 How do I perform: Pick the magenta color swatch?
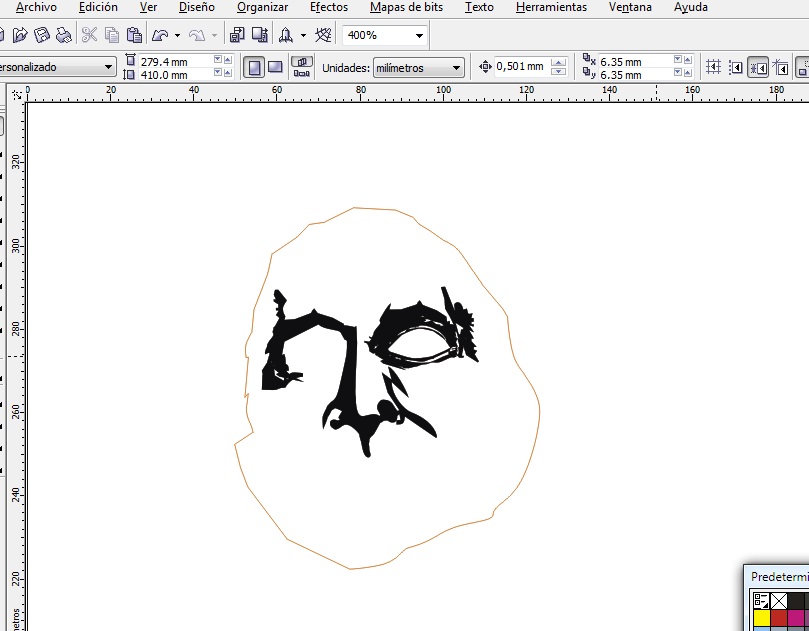tap(796, 618)
